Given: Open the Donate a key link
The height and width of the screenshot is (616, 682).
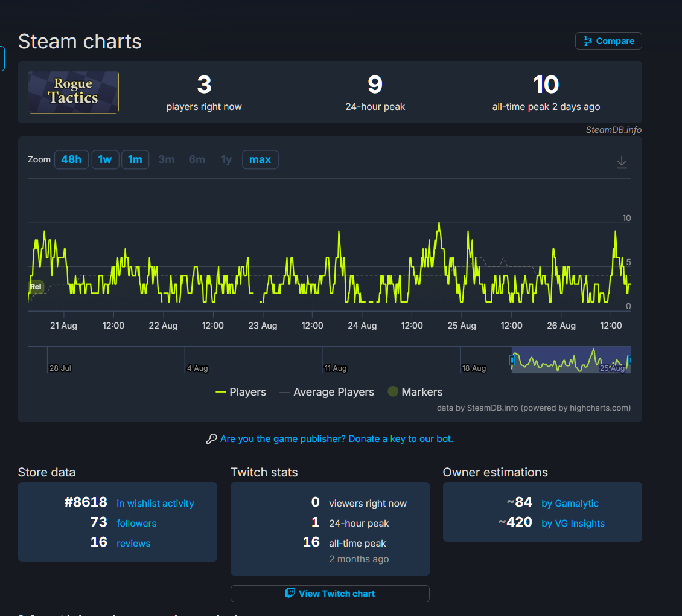Looking at the screenshot, I should point(336,439).
